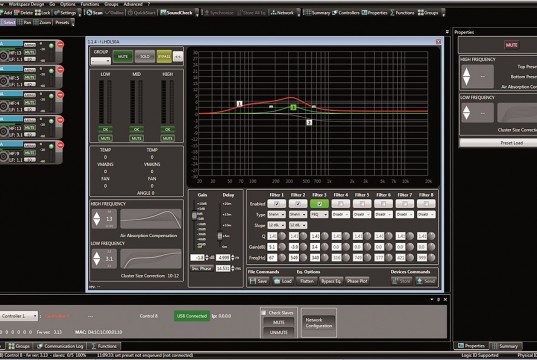Image resolution: width=537 pixels, height=360 pixels.
Task: Click the Send to device button
Action: tap(426, 281)
